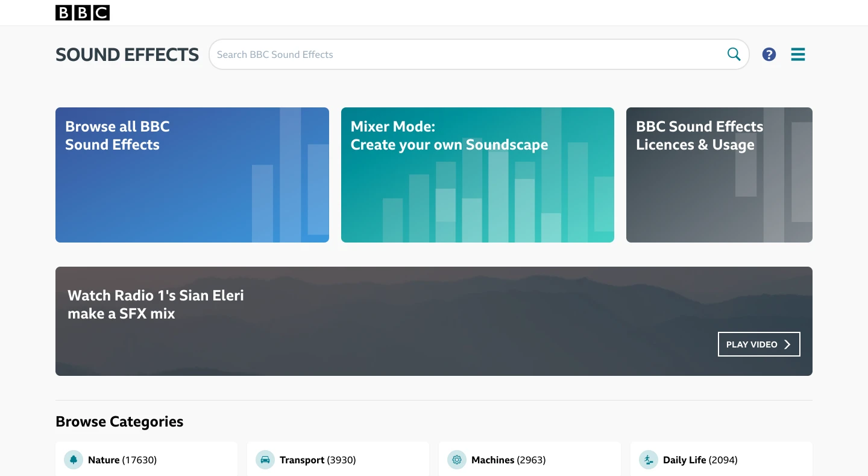Screen dimensions: 868x476
Task: Select the Machines (2963) category label
Action: tap(508, 460)
